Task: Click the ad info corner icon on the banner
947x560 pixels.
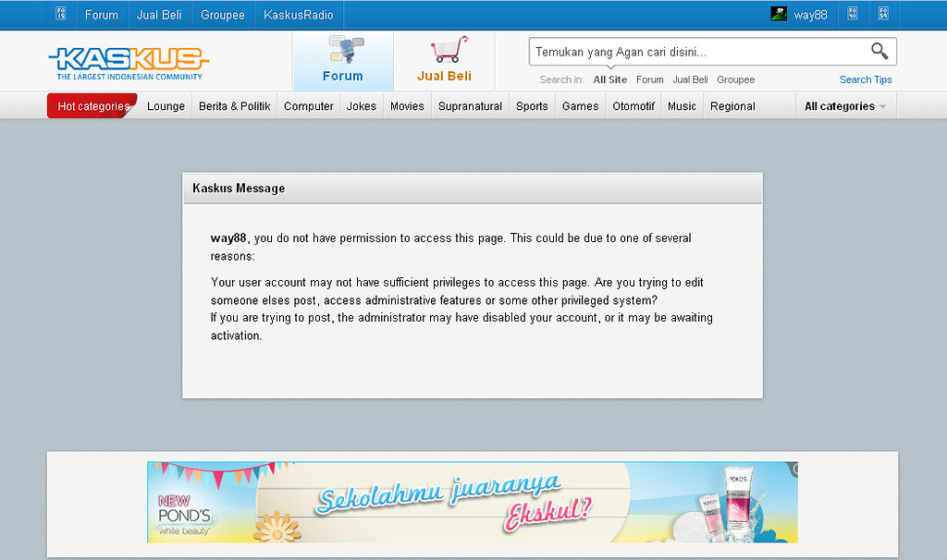Action: point(793,469)
